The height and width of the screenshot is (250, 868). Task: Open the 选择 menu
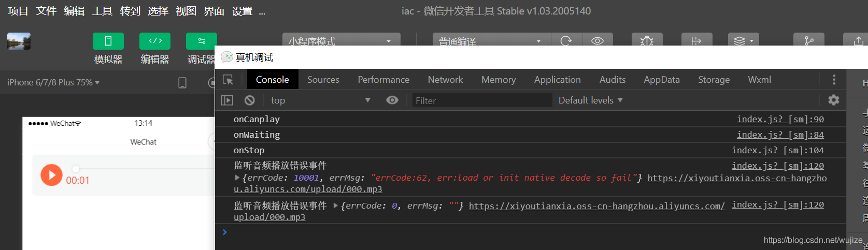[x=158, y=11]
